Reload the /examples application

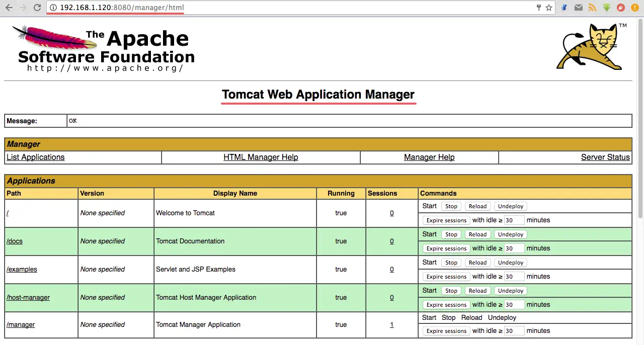[x=477, y=263]
